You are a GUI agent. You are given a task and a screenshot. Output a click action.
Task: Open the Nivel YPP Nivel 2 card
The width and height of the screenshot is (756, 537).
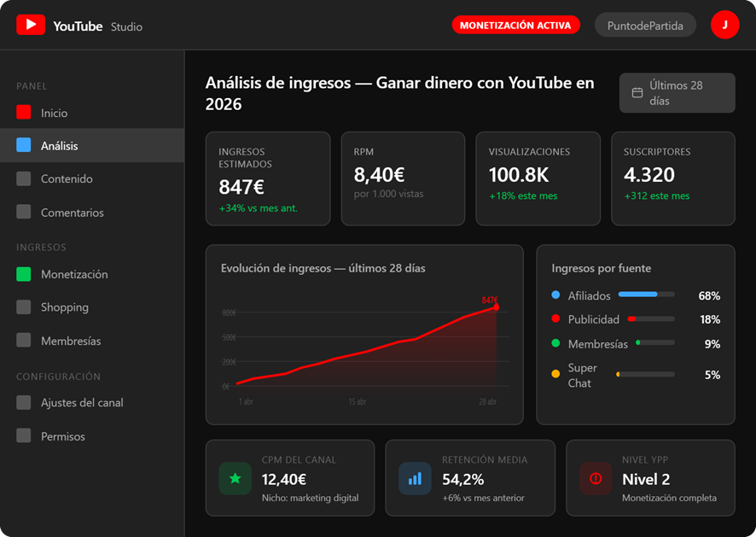(x=650, y=477)
